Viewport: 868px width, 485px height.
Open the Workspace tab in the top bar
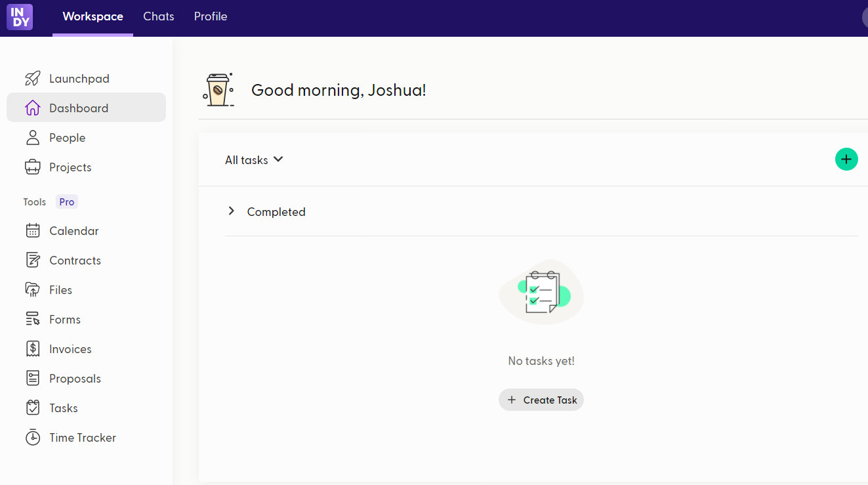(x=93, y=17)
